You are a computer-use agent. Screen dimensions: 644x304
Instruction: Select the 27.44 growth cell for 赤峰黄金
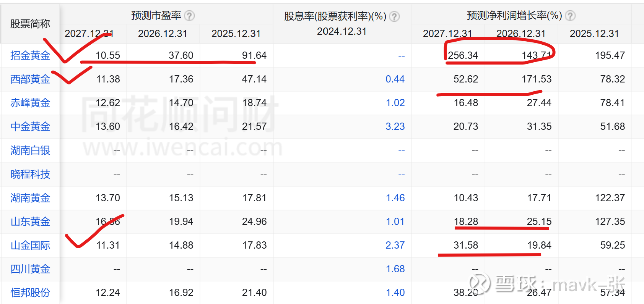coord(539,103)
